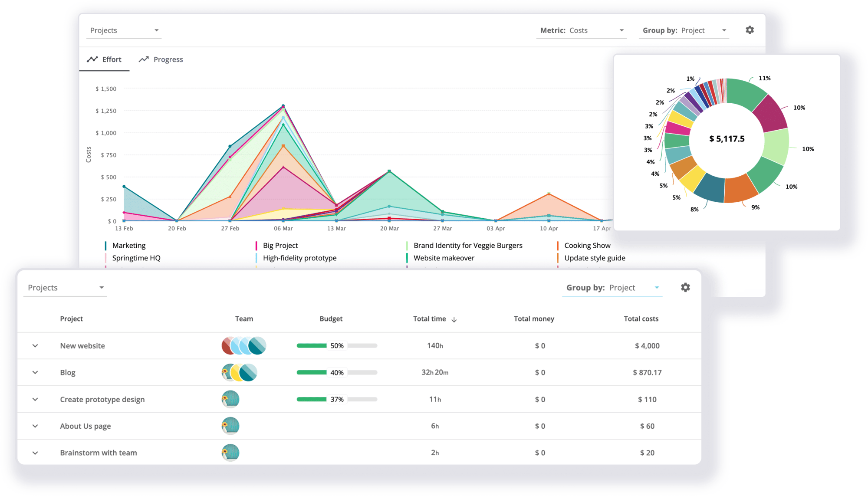868x496 pixels.
Task: Expand the About Us page row
Action: point(35,426)
